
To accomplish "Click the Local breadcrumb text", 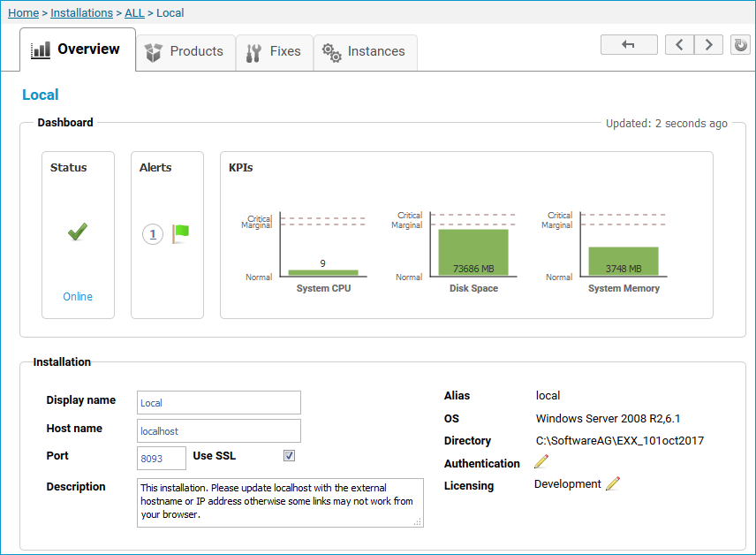I will coord(170,13).
